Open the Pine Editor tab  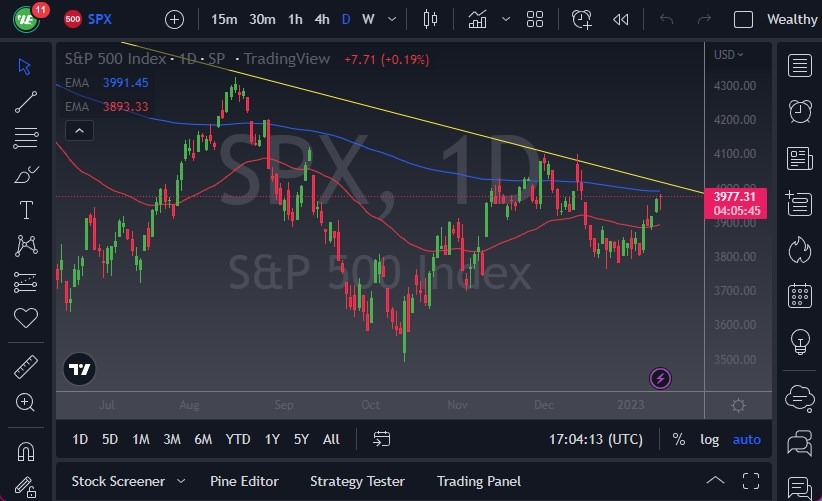[x=246, y=481]
